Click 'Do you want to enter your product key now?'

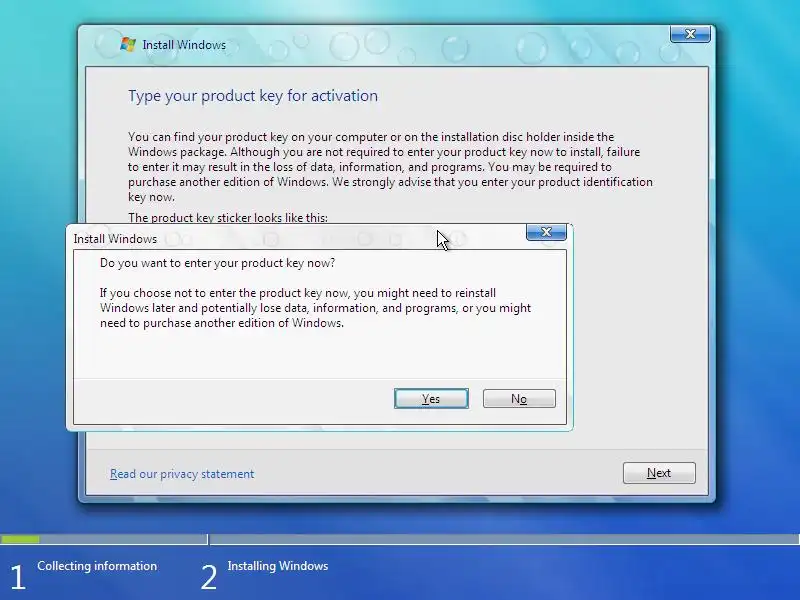click(x=217, y=263)
